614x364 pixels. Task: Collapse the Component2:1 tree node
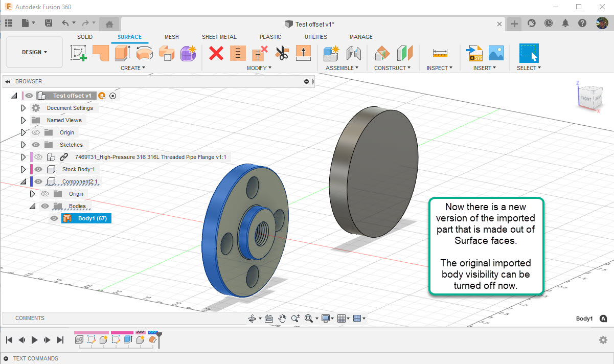tap(23, 181)
